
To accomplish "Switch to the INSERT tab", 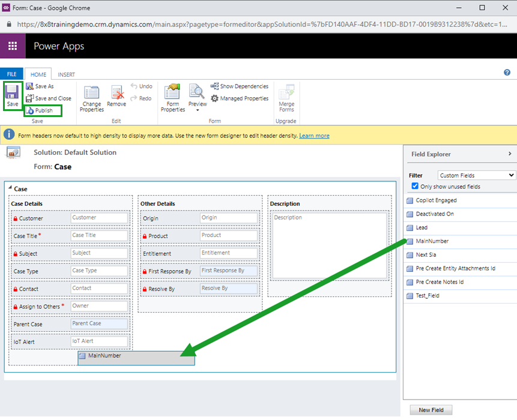I will point(66,74).
